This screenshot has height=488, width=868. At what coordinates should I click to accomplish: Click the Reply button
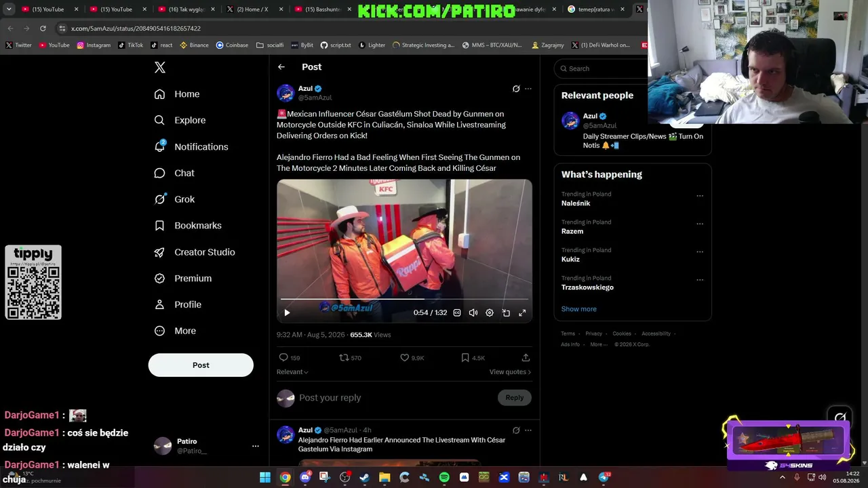pyautogui.click(x=515, y=398)
